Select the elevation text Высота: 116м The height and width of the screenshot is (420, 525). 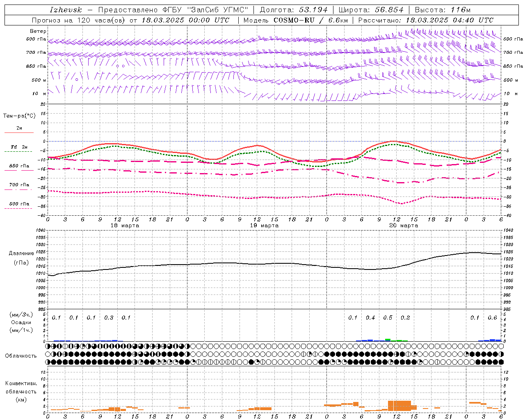point(443,10)
